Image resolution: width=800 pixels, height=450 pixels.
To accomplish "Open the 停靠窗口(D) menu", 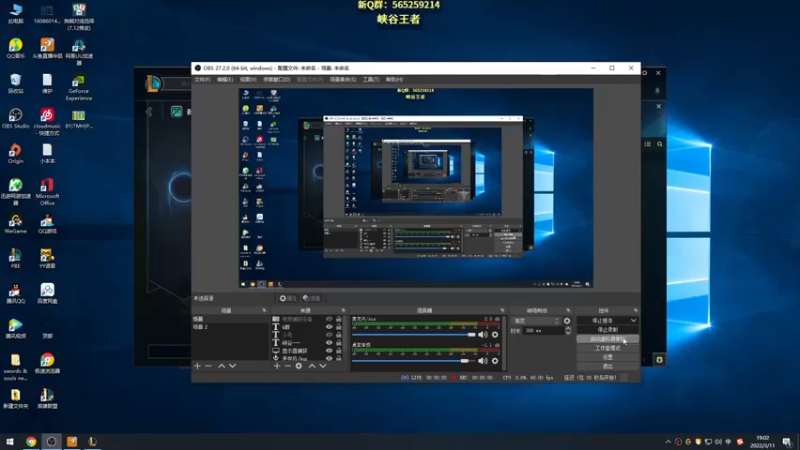I will pos(276,80).
